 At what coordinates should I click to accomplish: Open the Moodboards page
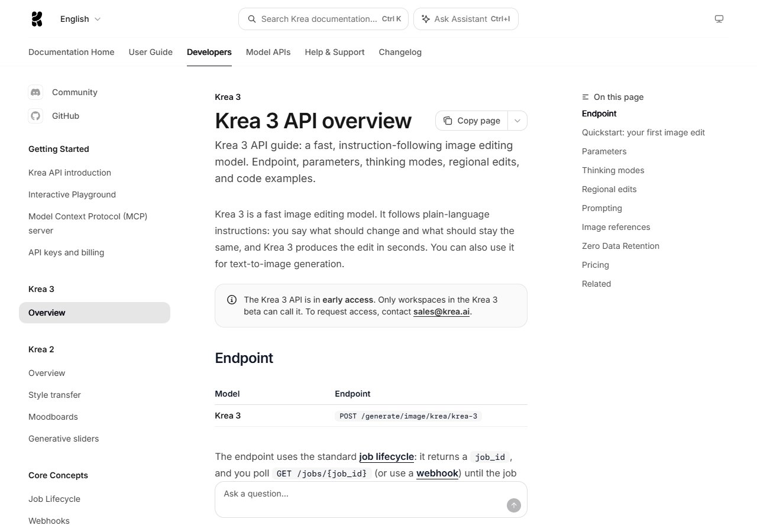[53, 417]
